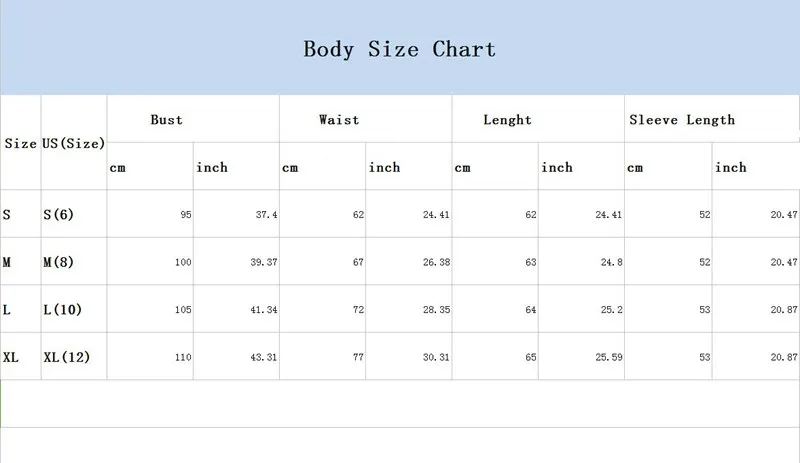
Task: Click the waist value 72 cell
Action: (x=322, y=309)
